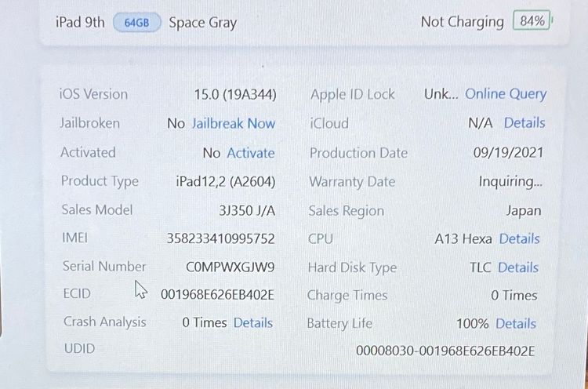
Task: Click Sales Region value Japan
Action: click(524, 211)
